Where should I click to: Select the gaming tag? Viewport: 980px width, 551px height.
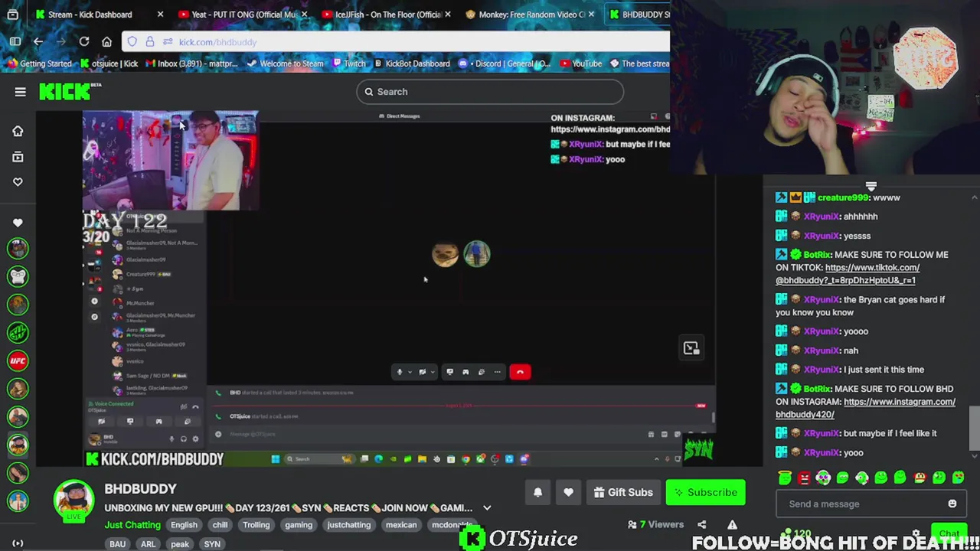299,525
